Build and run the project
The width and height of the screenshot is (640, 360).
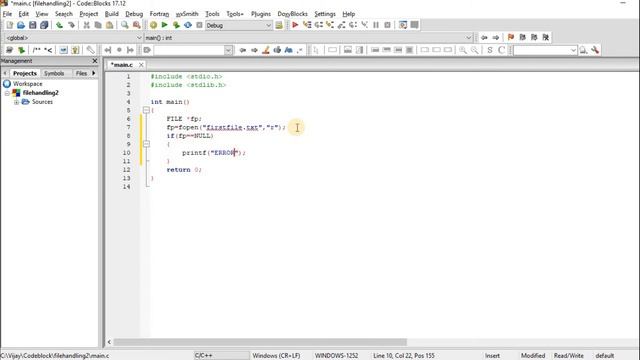click(176, 25)
